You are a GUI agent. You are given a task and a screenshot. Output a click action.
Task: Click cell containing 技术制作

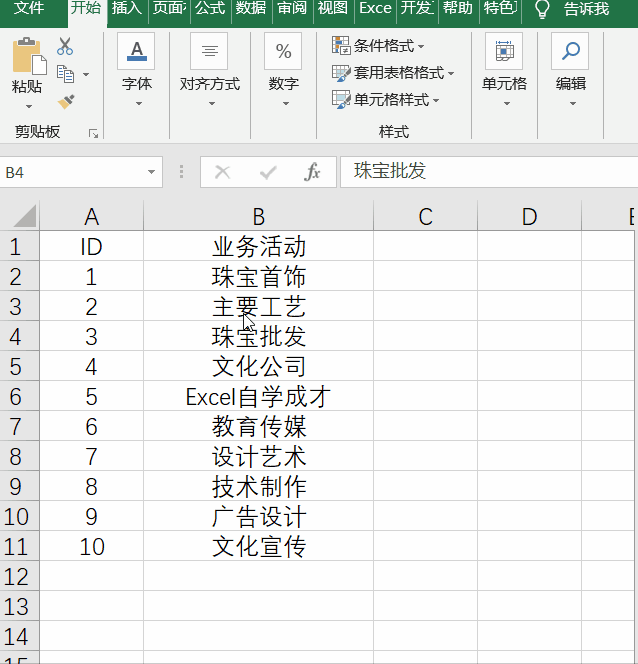(x=258, y=486)
